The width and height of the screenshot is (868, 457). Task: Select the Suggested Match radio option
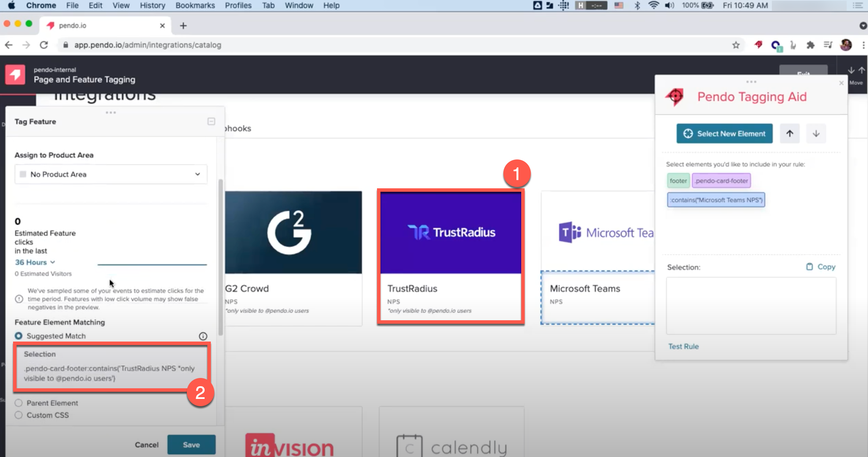[19, 336]
